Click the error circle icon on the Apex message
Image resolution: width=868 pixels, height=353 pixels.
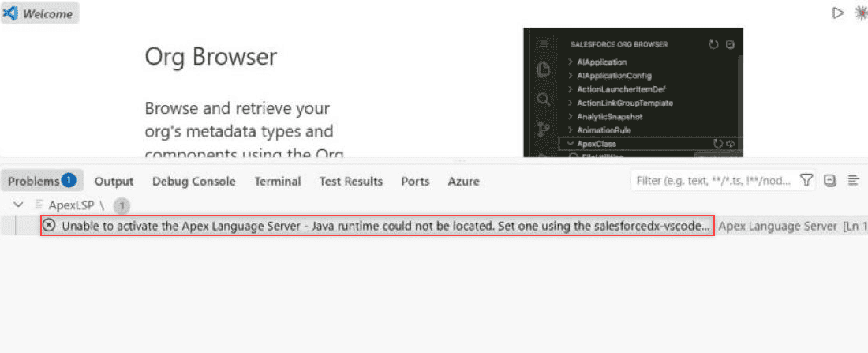(x=49, y=226)
